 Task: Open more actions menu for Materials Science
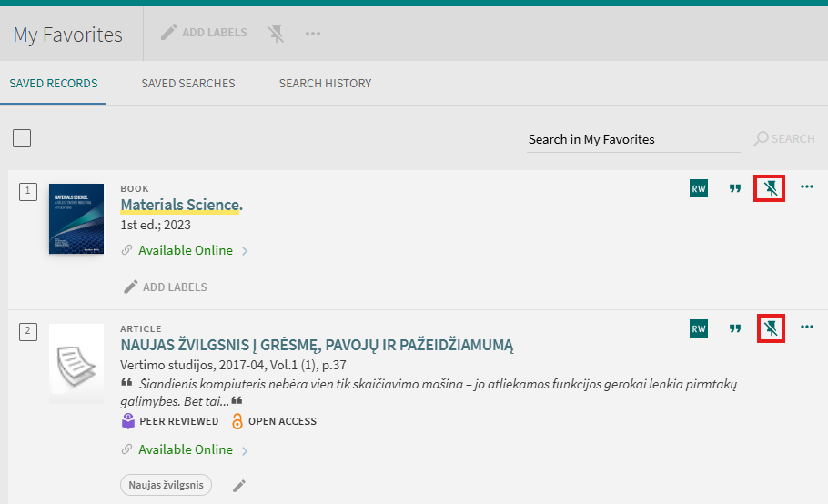click(806, 187)
